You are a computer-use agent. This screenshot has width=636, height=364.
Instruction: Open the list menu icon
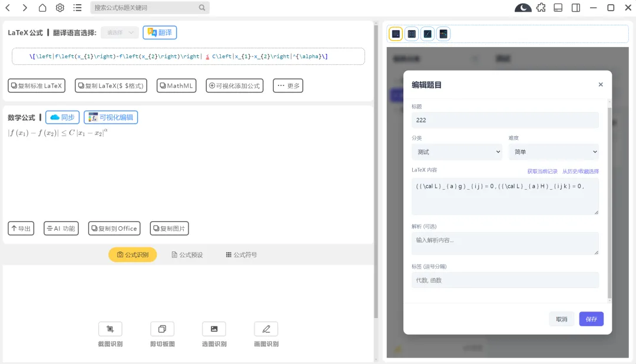[x=78, y=7]
